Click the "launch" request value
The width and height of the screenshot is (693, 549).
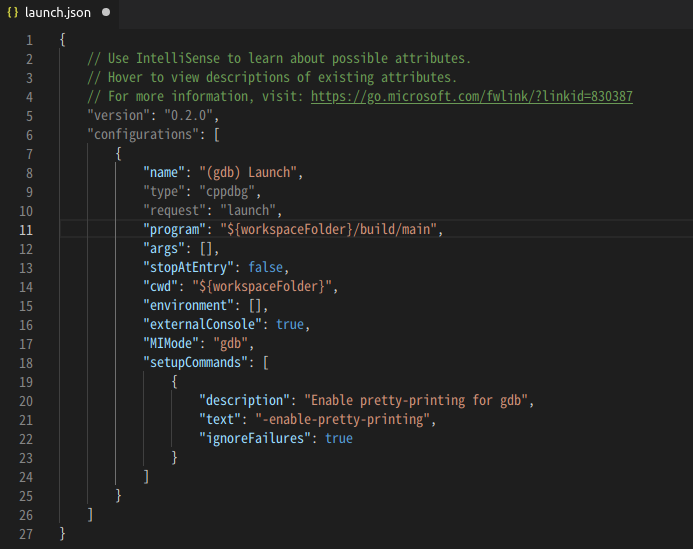[x=248, y=210]
